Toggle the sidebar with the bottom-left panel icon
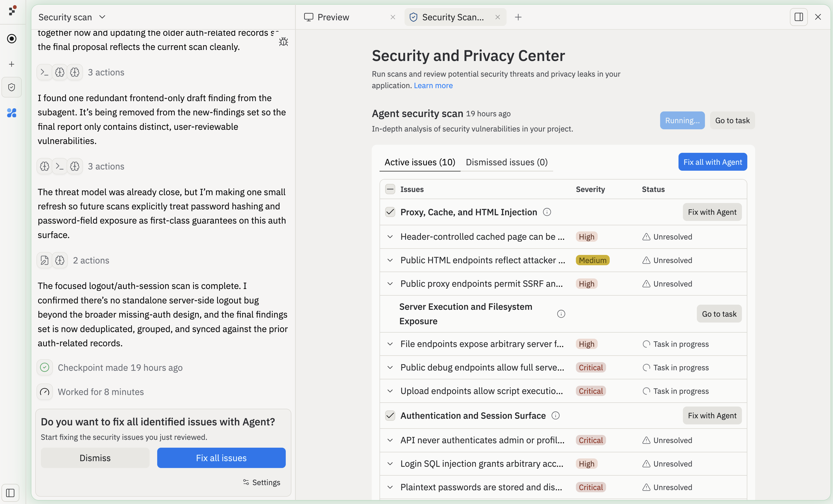The width and height of the screenshot is (833, 504). tap(11, 493)
